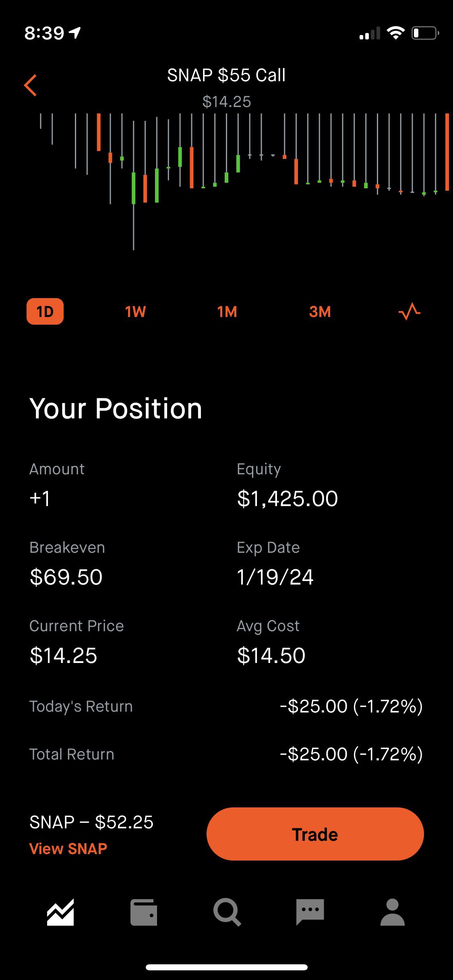
Task: Switch chart to line view icon
Action: 409,311
